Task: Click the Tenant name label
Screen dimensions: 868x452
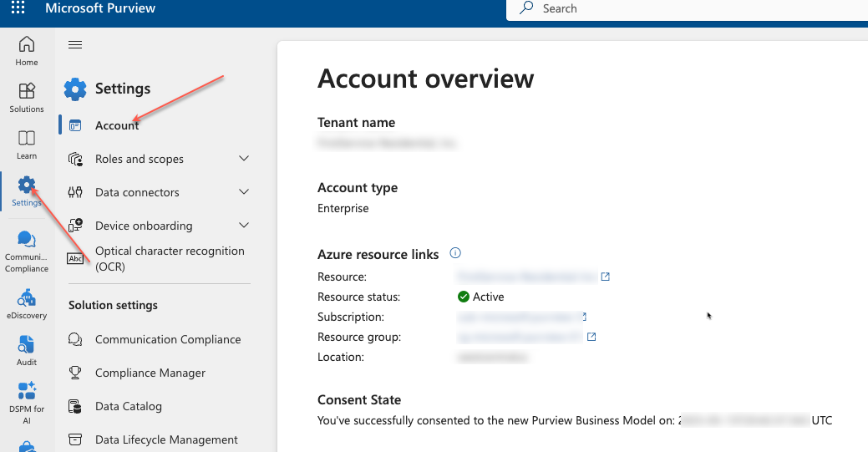Action: (x=357, y=123)
